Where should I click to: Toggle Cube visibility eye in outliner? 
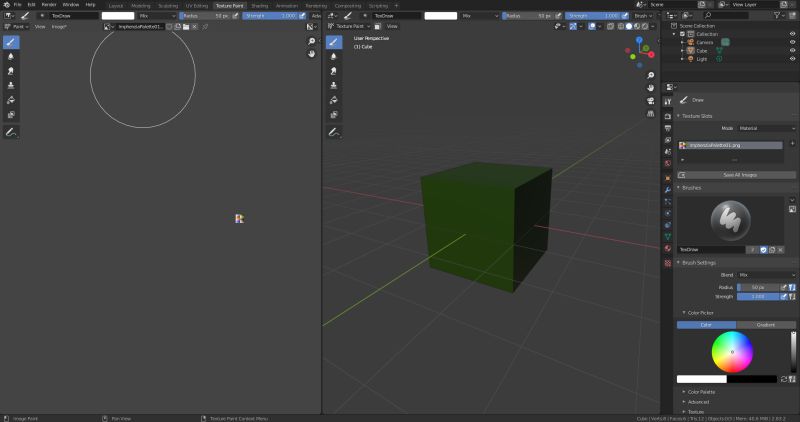click(x=792, y=51)
